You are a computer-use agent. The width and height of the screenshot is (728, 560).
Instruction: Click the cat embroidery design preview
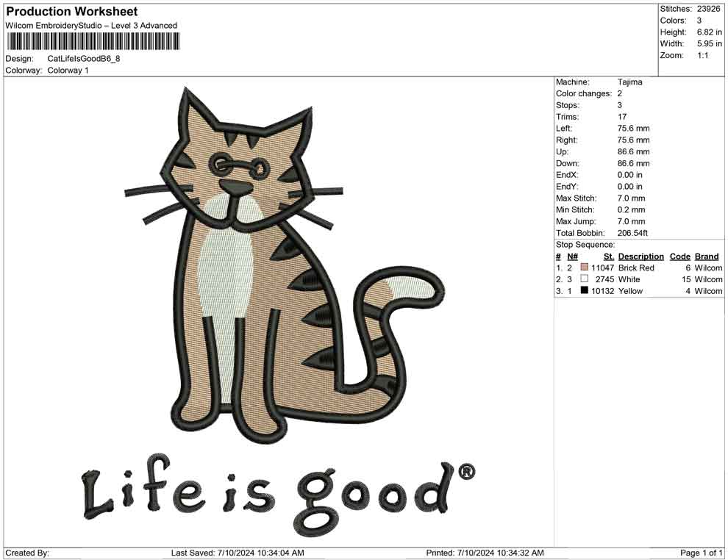pyautogui.click(x=283, y=265)
